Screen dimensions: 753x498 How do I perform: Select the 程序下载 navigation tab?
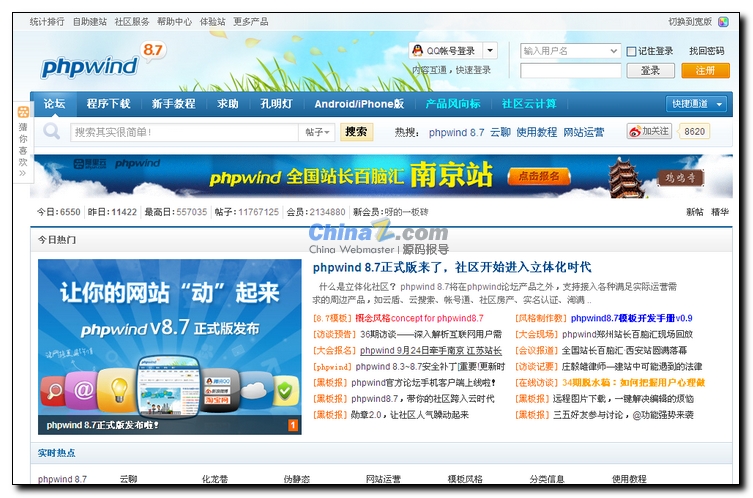coord(109,104)
